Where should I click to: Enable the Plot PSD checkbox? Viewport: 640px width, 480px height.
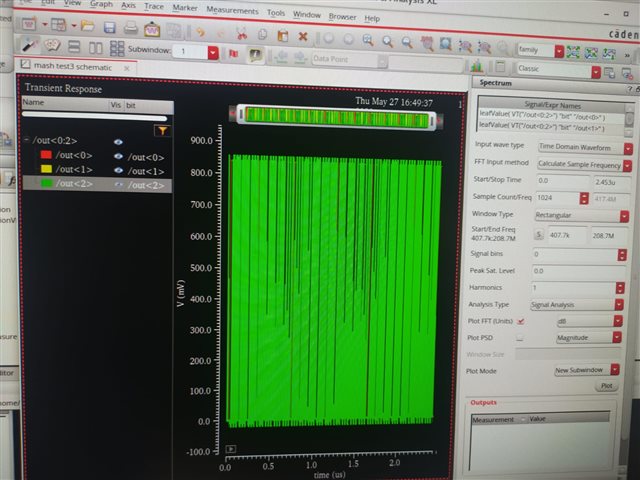click(520, 337)
